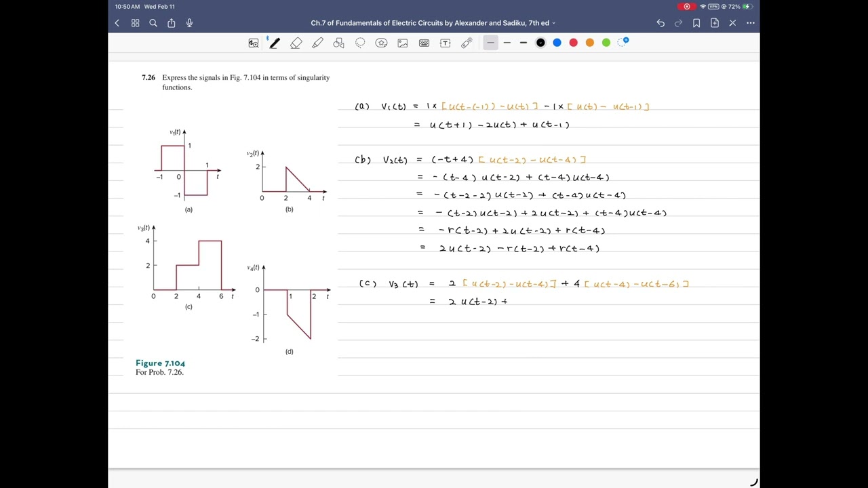Insert an image with photo tool
Screen dimensions: 868x488
[403, 43]
